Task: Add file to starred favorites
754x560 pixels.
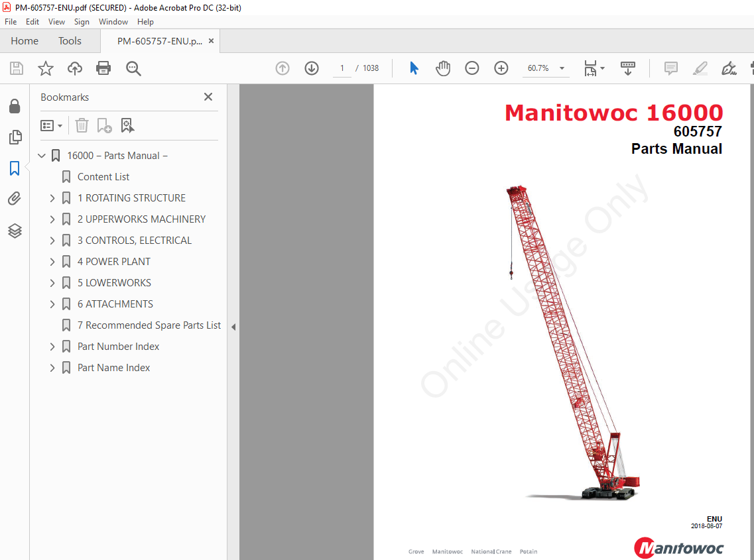Action: [x=46, y=68]
